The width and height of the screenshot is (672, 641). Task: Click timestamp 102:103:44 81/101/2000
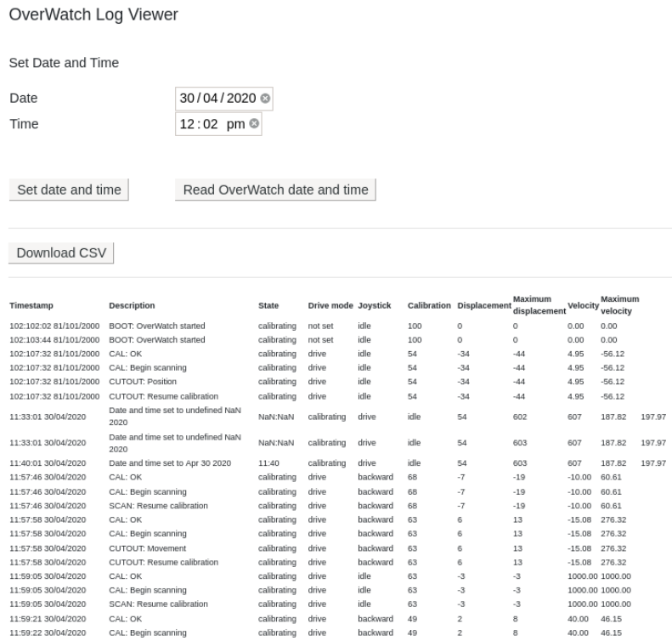(54, 339)
